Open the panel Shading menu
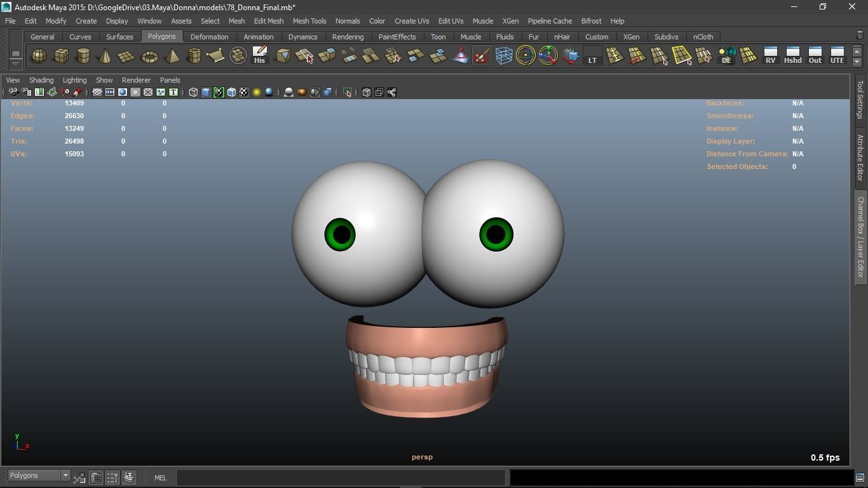The height and width of the screenshot is (488, 868). [41, 80]
